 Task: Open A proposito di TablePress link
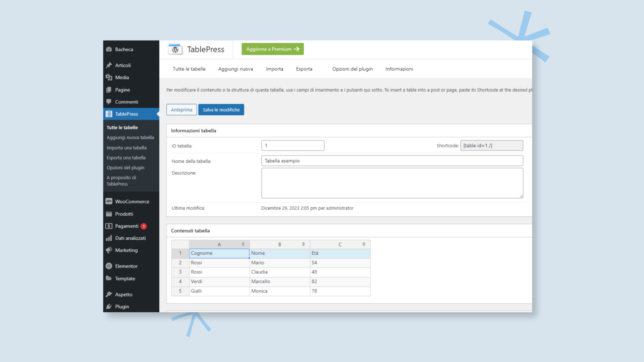click(x=121, y=181)
